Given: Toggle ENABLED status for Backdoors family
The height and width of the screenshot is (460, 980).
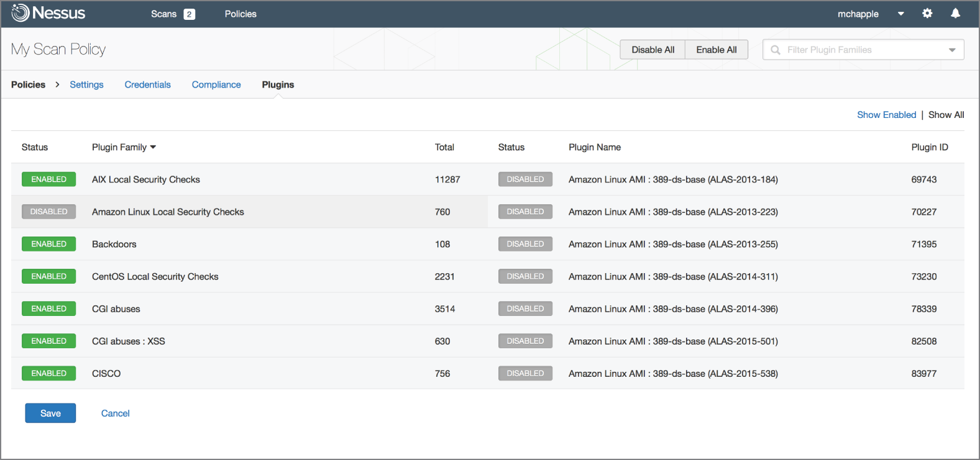Looking at the screenshot, I should pyautogui.click(x=48, y=244).
